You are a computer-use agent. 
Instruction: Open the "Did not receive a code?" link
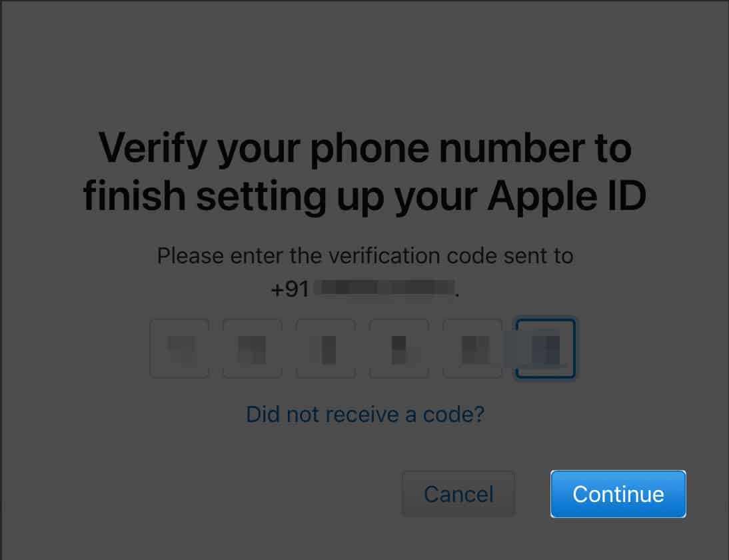click(364, 414)
